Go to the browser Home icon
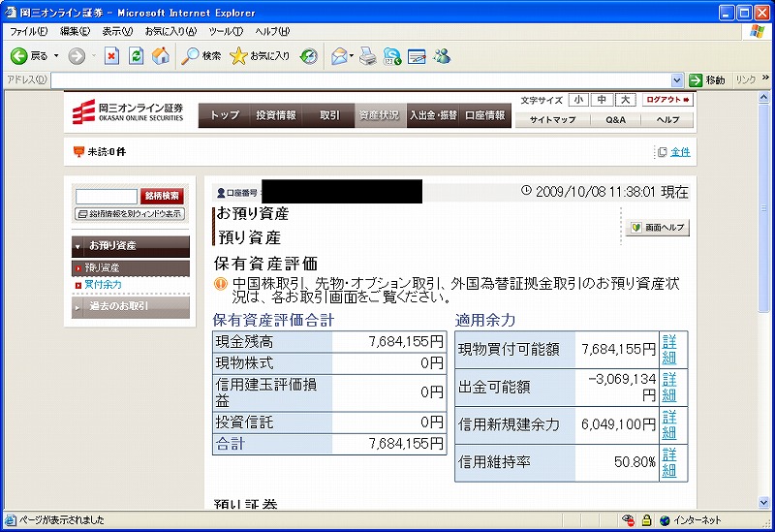 (160, 56)
